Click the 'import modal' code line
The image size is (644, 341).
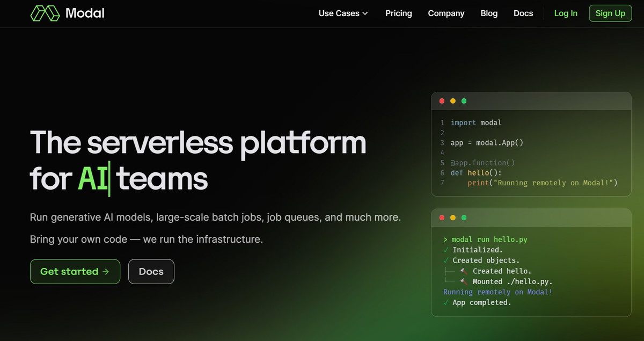(476, 122)
